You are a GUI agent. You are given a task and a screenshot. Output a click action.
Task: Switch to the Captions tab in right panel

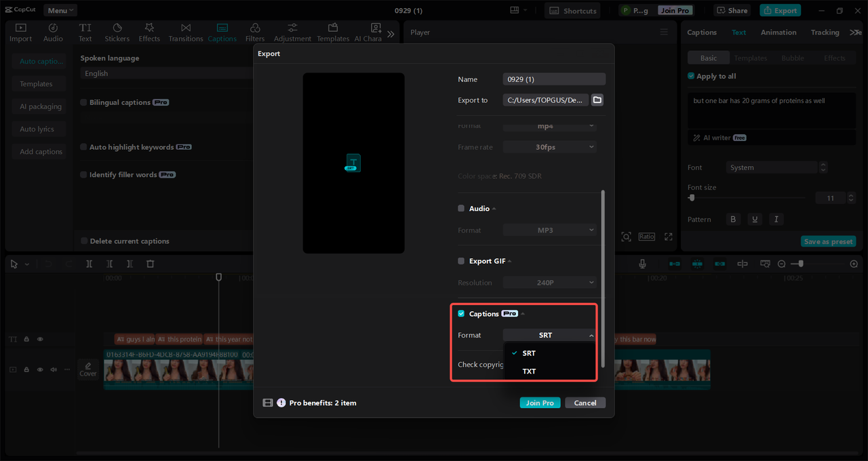click(702, 33)
